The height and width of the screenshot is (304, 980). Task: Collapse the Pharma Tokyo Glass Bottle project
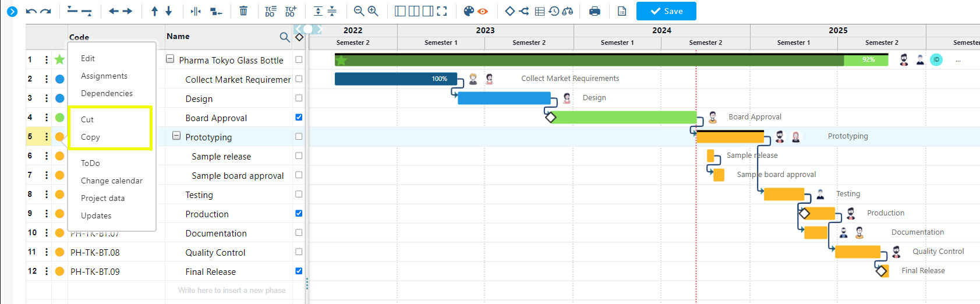tap(170, 59)
